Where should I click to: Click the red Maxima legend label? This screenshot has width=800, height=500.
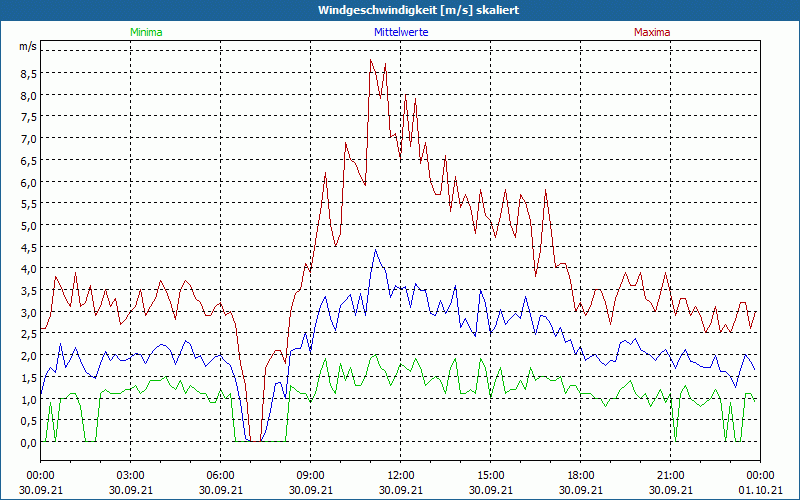pos(652,32)
